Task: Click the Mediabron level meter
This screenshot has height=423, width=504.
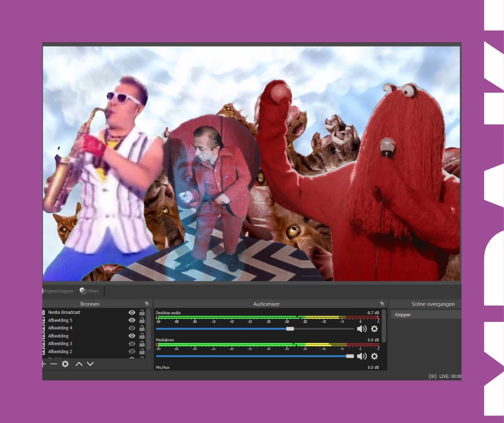Action: [x=268, y=345]
